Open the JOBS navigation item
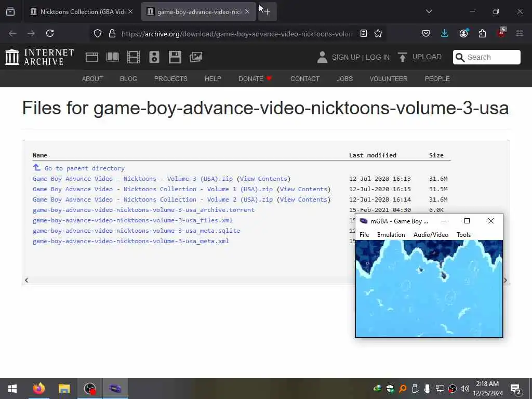 [345, 79]
